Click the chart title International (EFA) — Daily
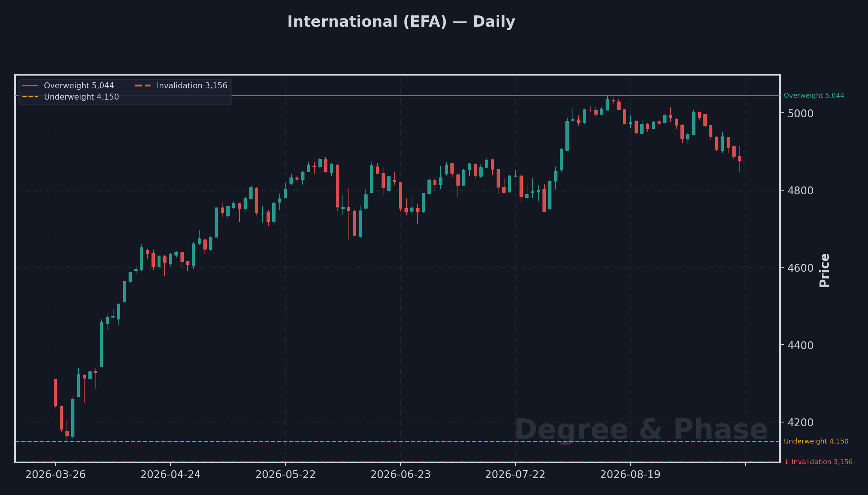Viewport: 868px width, 495px height. [x=401, y=22]
